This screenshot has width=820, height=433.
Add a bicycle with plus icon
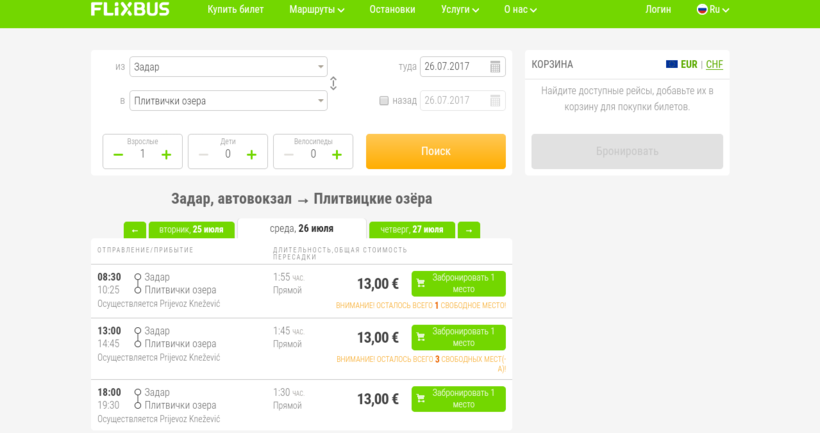[x=337, y=154]
